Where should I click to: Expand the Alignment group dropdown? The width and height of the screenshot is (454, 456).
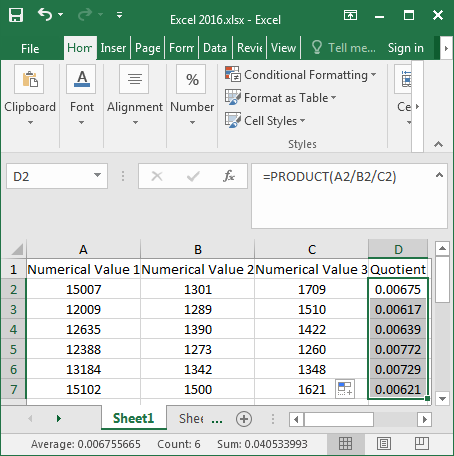[x=135, y=122]
